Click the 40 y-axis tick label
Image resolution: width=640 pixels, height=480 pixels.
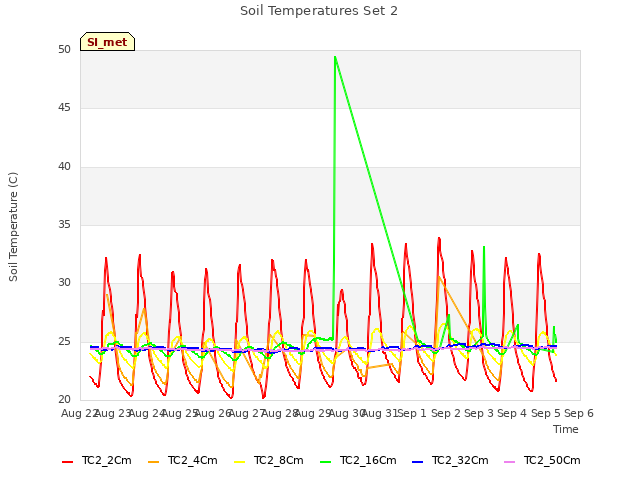[64, 167]
